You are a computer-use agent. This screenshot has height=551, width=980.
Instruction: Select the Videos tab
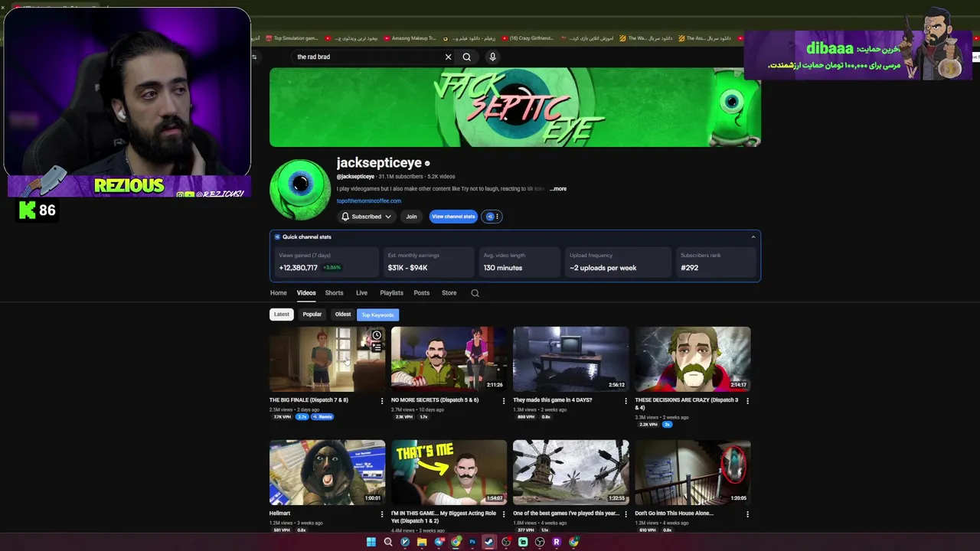[306, 293]
